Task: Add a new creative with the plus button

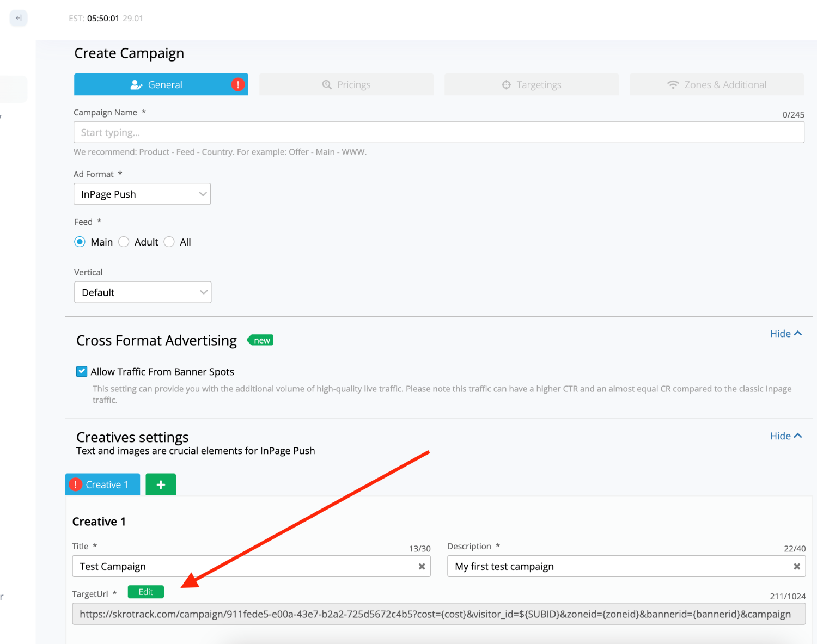Action: (161, 484)
